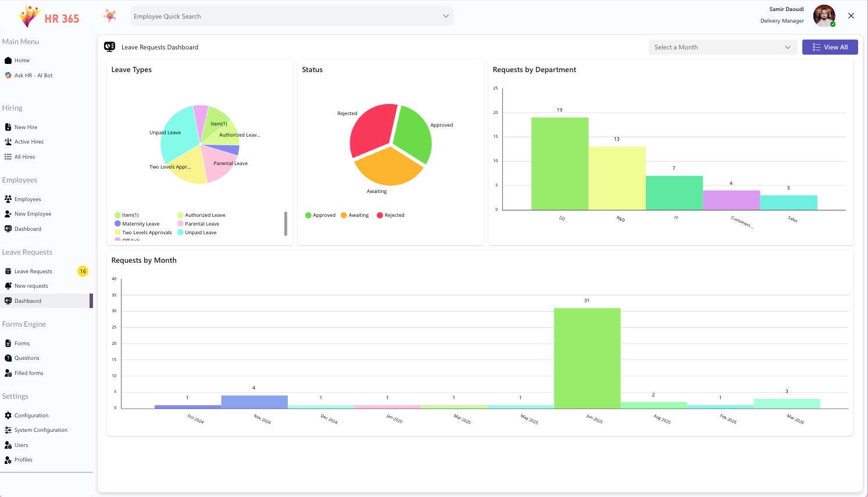This screenshot has height=497, width=868.
Task: Open Leave Requests menu item
Action: [33, 271]
